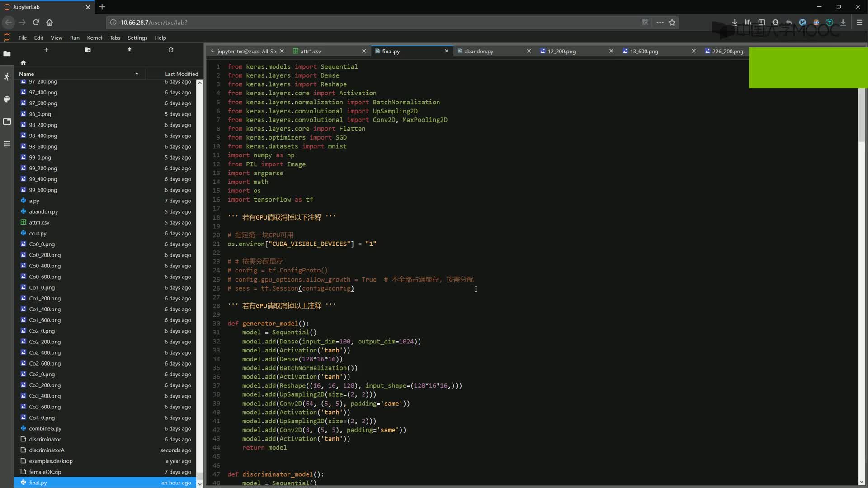Select 99_600.png in the file list
Viewport: 868px width, 488px height.
click(x=105, y=190)
